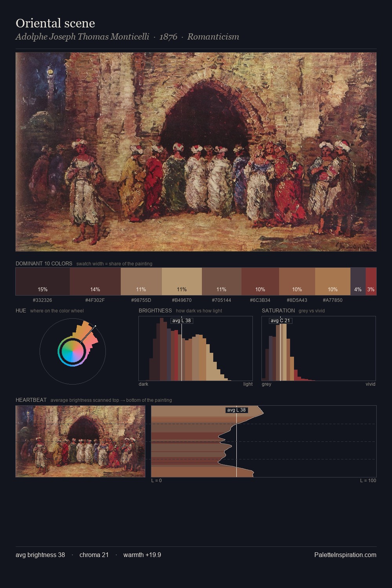392x588 pixels.
Task: Select the #A77850 ochre swatch
Action: [x=333, y=281]
